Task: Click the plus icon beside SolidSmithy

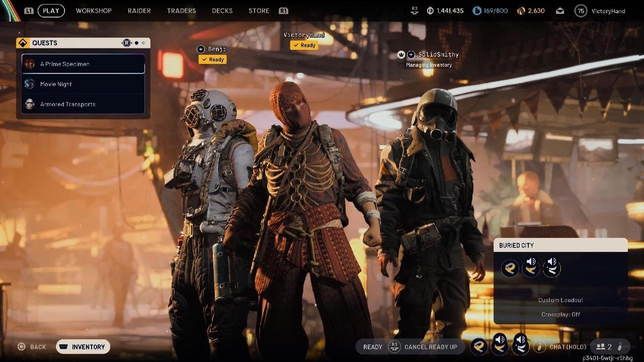Action: pyautogui.click(x=411, y=54)
